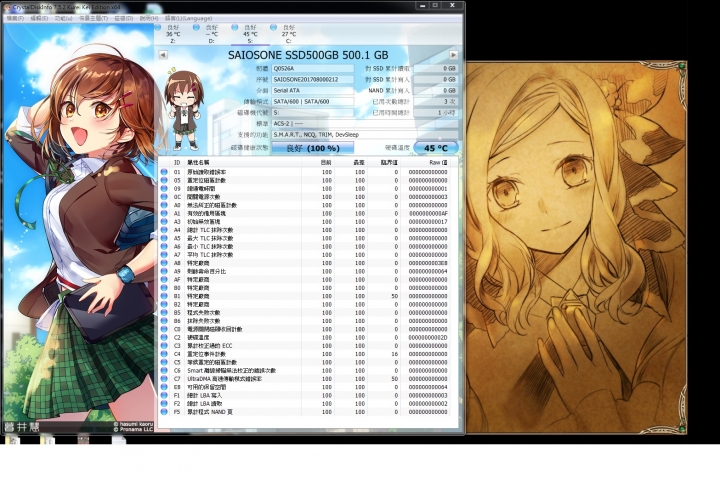The width and height of the screenshot is (720, 487).
Task: Click the interface field Serial ATA
Action: point(313,90)
